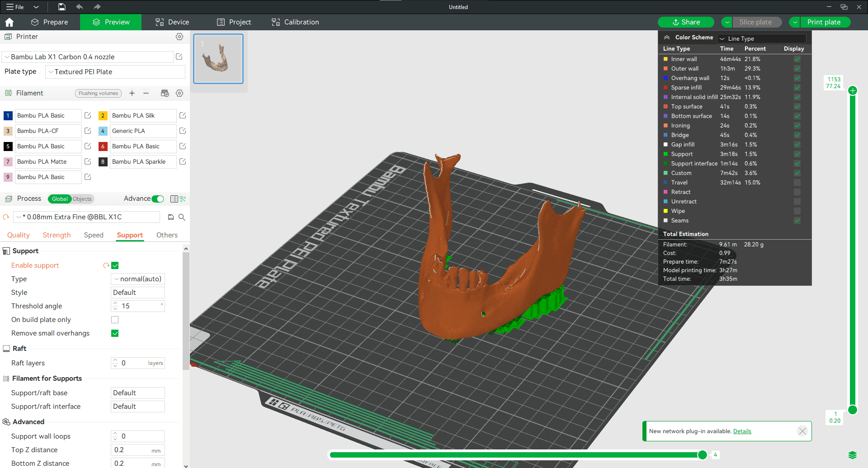Click the Flushing volumes button
Image resolution: width=868 pixels, height=468 pixels.
pos(98,93)
